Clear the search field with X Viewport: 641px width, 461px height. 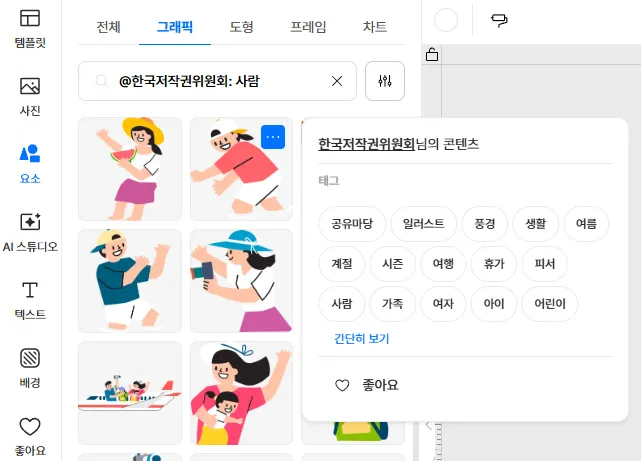click(337, 81)
